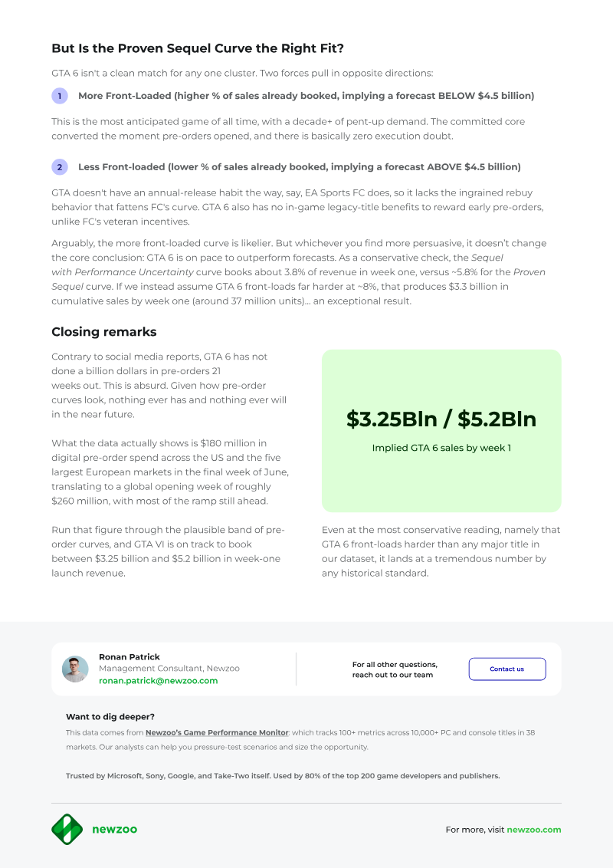Click the purple number 1 badge
613x868 pixels.
pyautogui.click(x=60, y=96)
